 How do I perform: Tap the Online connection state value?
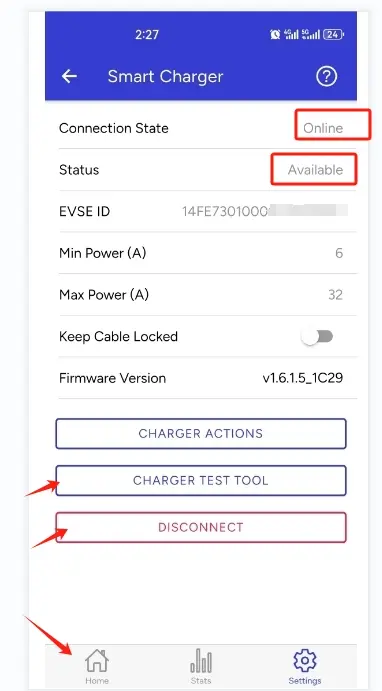pos(323,128)
